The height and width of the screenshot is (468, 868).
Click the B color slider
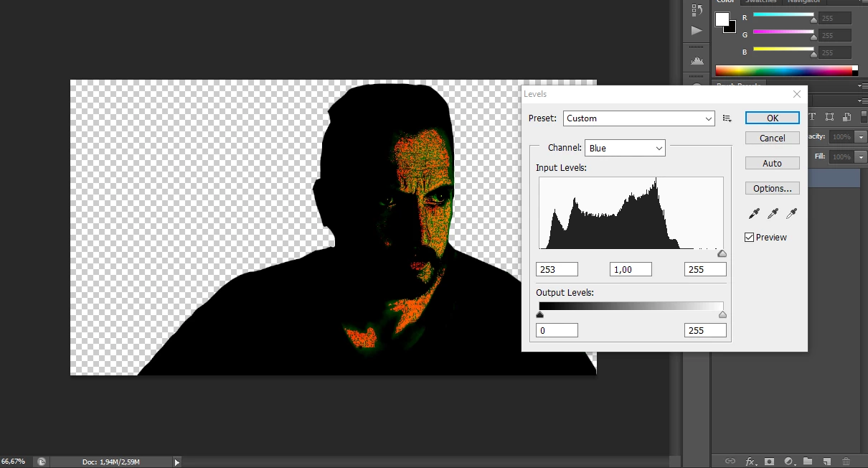pos(783,50)
